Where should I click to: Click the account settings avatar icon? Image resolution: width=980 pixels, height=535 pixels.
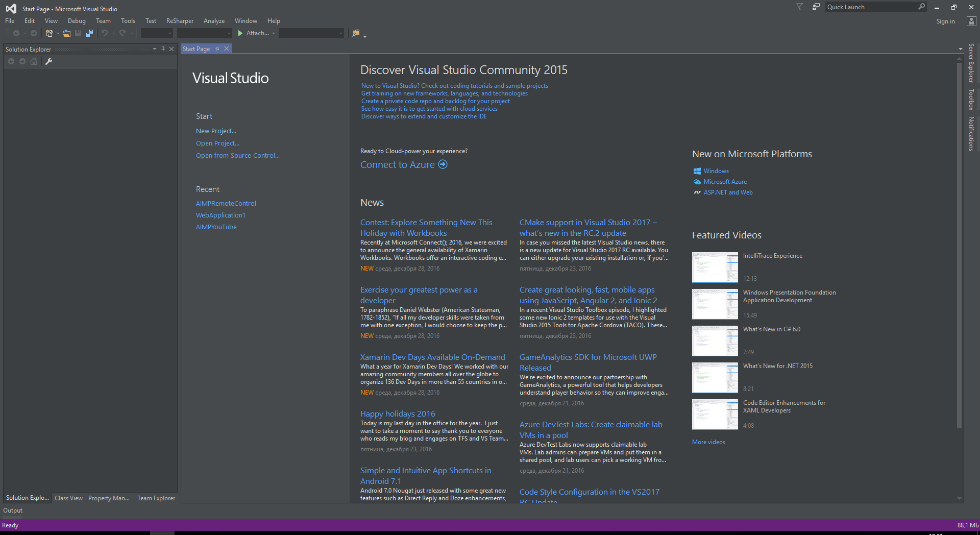[971, 21]
